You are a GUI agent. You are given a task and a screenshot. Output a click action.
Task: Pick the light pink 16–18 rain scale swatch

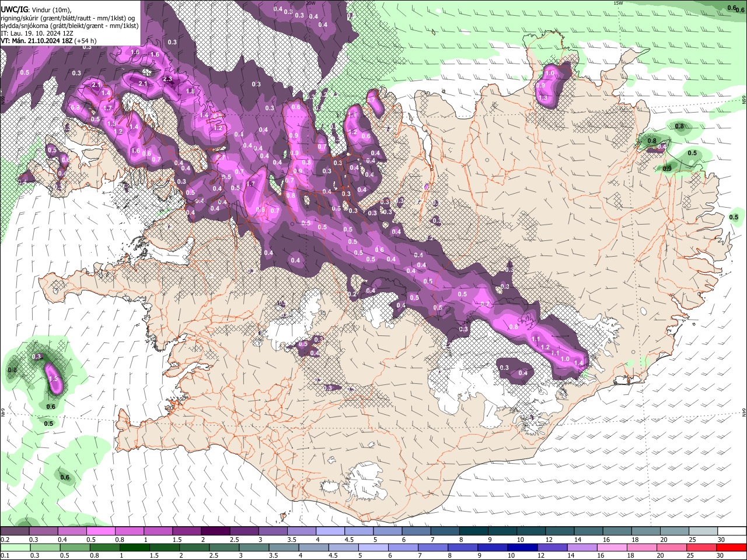click(x=612, y=547)
